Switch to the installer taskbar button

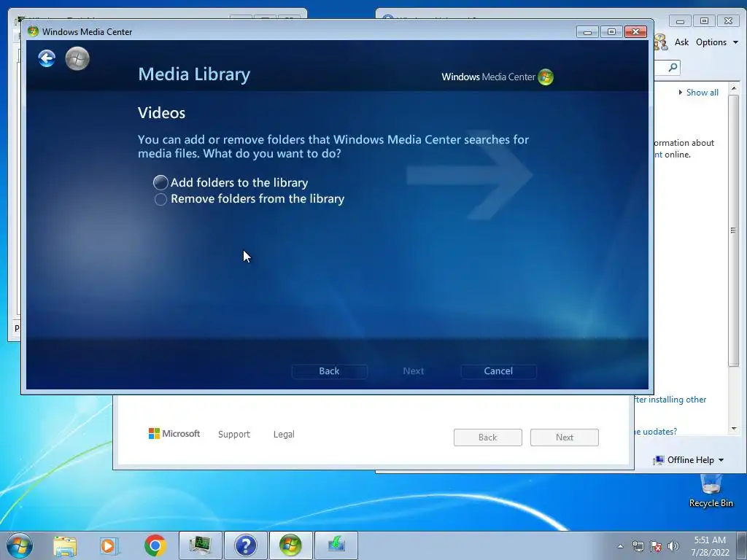point(336,545)
